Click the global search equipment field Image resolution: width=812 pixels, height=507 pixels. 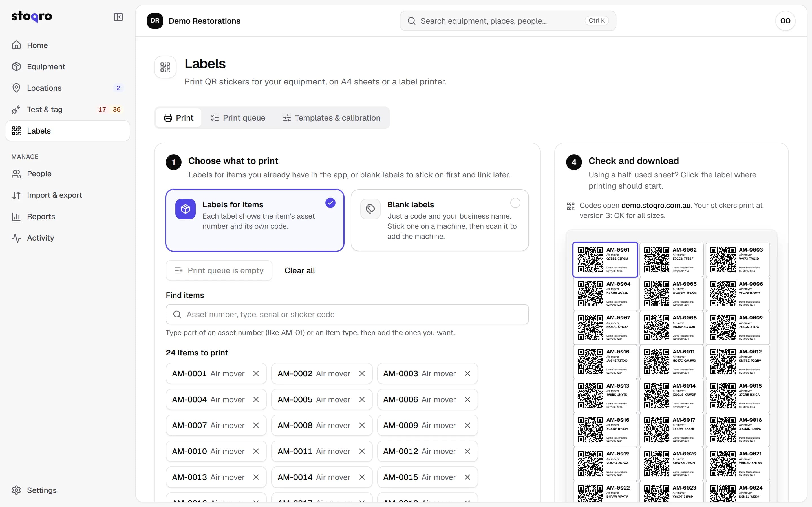click(x=508, y=21)
